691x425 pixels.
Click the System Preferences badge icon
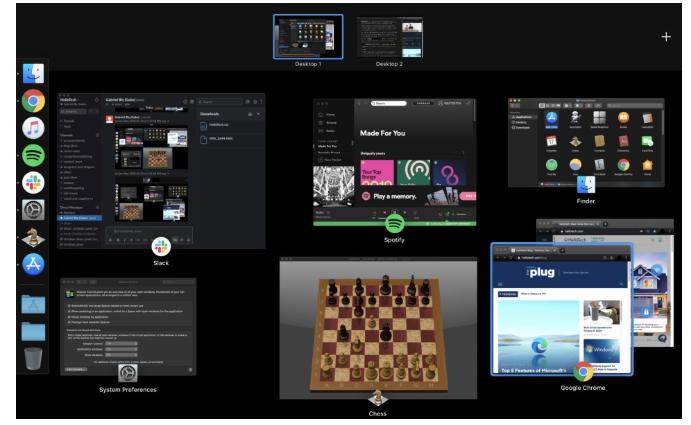point(128,373)
